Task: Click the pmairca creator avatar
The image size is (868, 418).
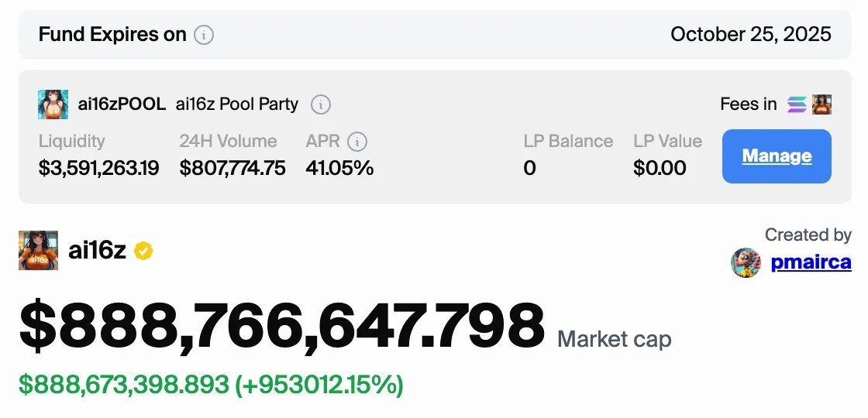Action: [746, 262]
